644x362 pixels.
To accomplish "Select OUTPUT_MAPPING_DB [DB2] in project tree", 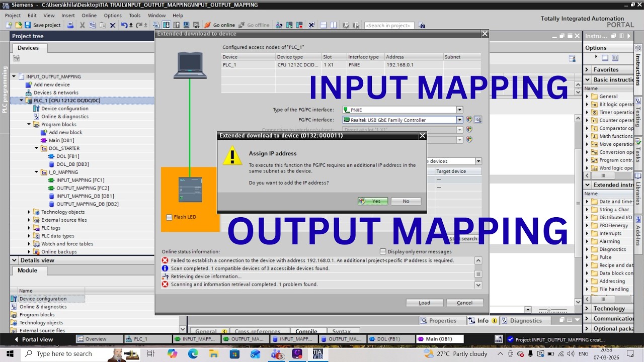I will coord(88,204).
